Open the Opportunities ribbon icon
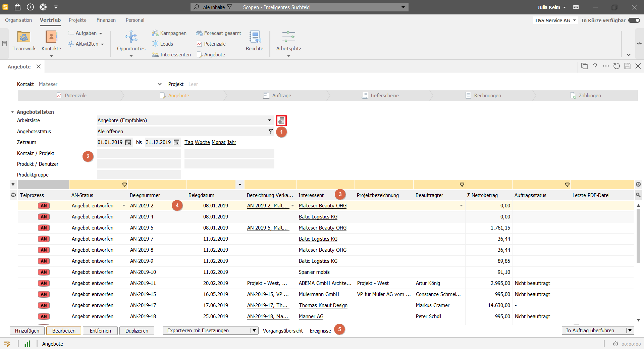Image resolution: width=644 pixels, height=349 pixels. [131, 41]
